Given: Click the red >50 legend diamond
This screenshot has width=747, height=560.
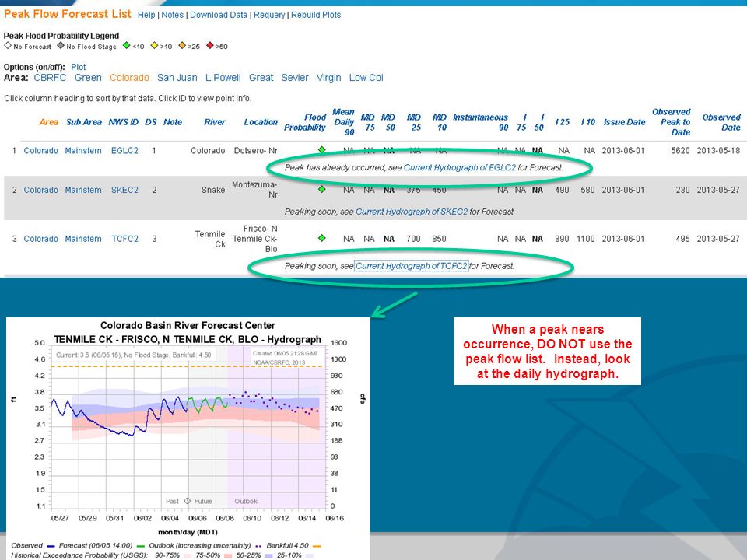Looking at the screenshot, I should click(210, 46).
